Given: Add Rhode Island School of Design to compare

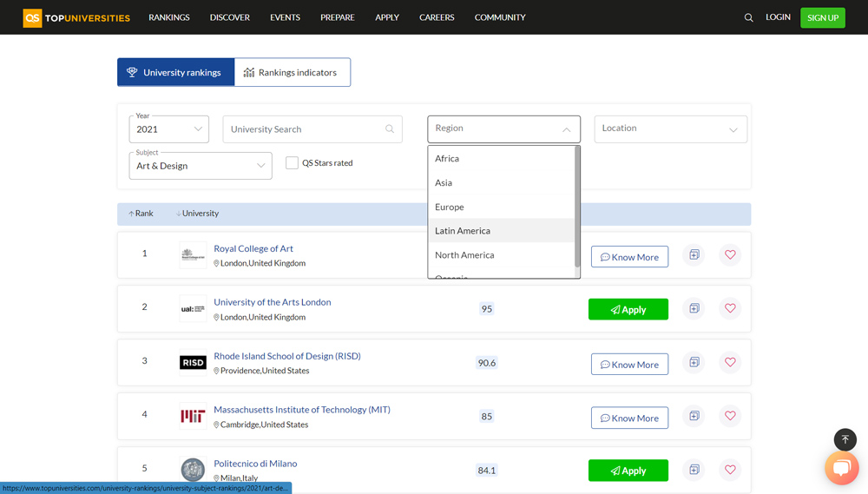Looking at the screenshot, I should click(x=694, y=362).
